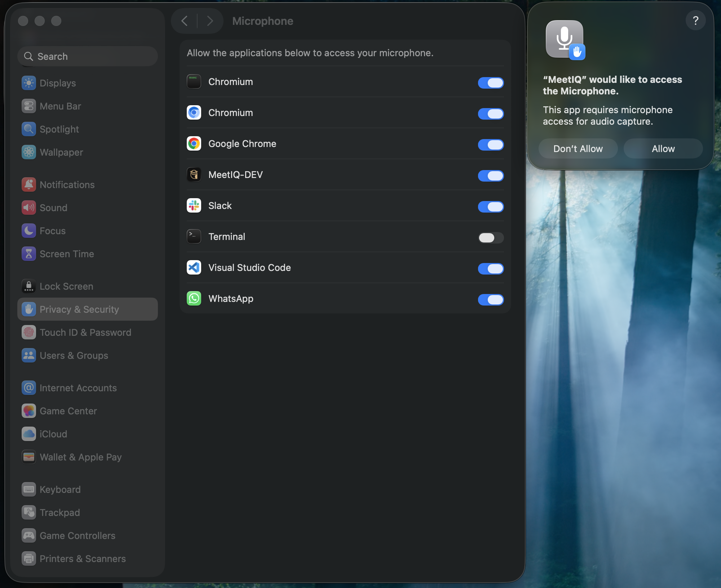Open the Trackpad settings icon
The image size is (721, 588).
click(x=29, y=512)
